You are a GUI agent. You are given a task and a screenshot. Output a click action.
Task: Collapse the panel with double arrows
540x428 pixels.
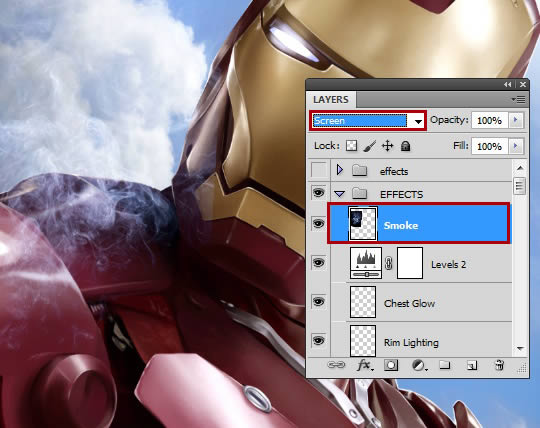(x=508, y=84)
